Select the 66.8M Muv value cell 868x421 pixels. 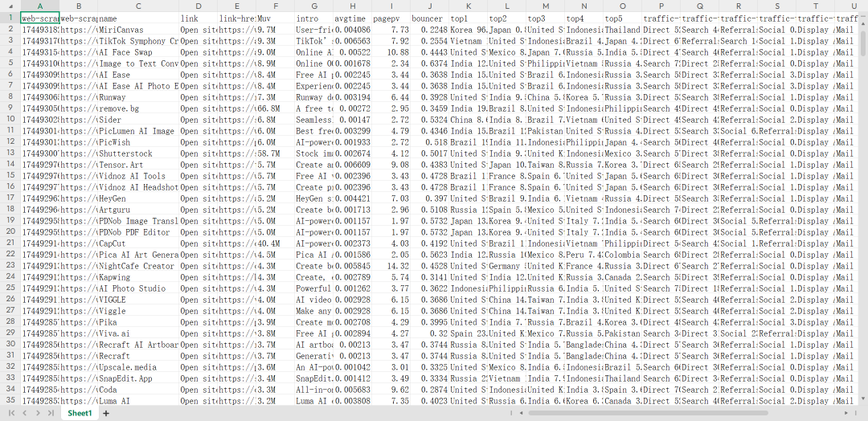(275, 108)
